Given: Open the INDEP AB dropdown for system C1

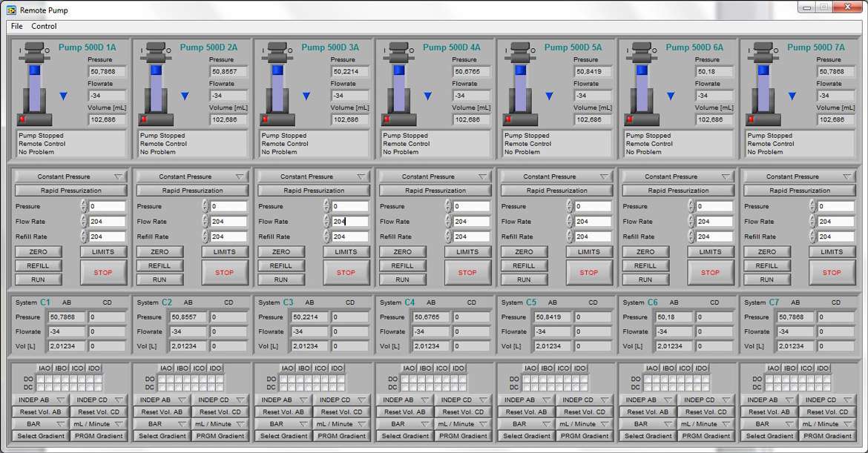Looking at the screenshot, I should click(39, 400).
